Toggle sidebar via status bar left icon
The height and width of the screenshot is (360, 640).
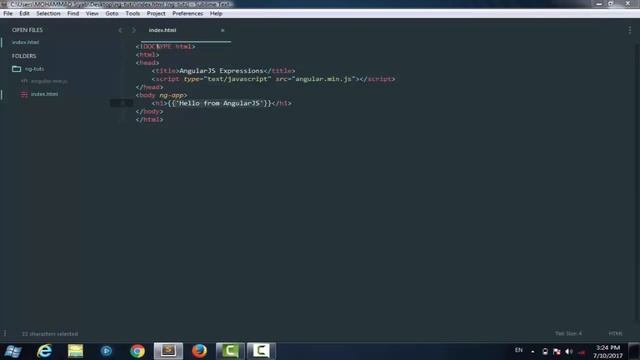pyautogui.click(x=5, y=333)
